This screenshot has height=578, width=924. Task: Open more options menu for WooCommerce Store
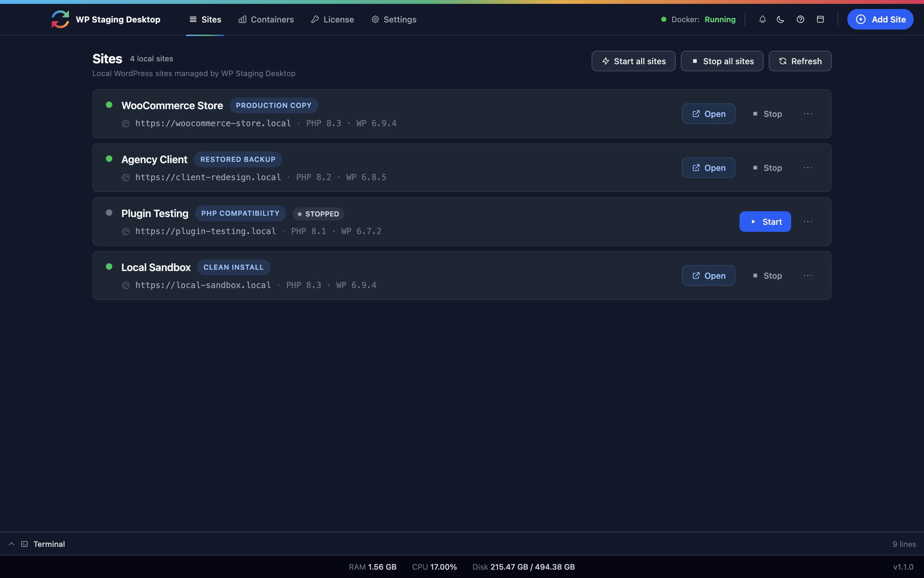pyautogui.click(x=808, y=114)
